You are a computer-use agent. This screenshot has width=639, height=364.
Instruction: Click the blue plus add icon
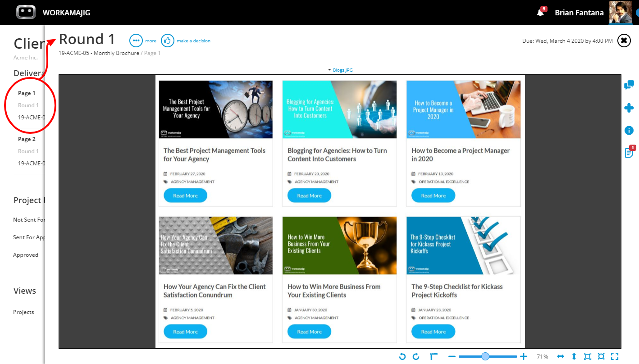pyautogui.click(x=629, y=108)
